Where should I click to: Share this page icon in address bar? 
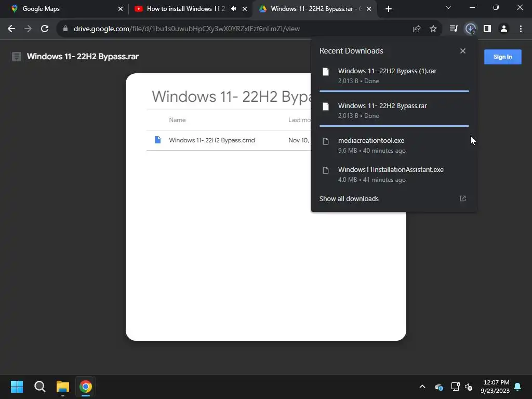click(x=417, y=29)
